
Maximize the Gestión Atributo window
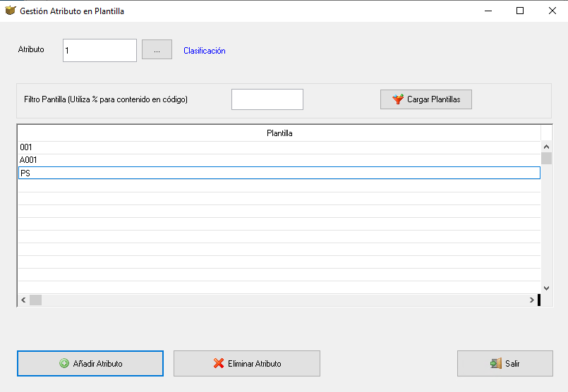[520, 11]
